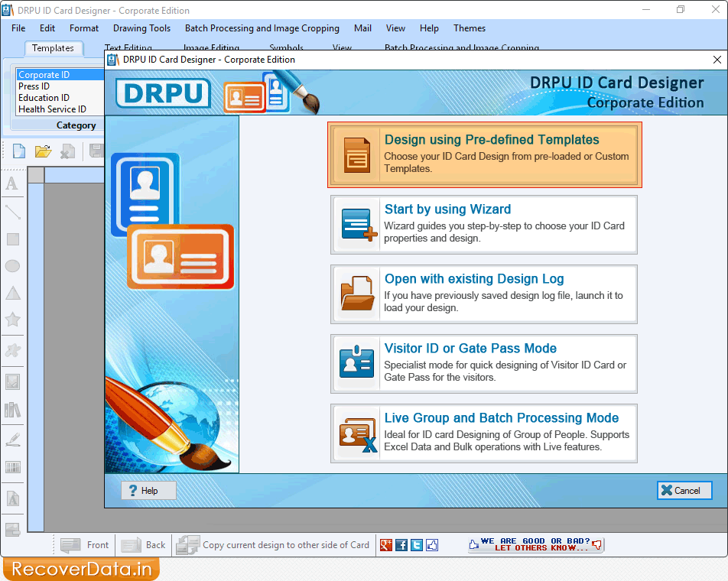Click the dialog's Help button

tap(148, 491)
